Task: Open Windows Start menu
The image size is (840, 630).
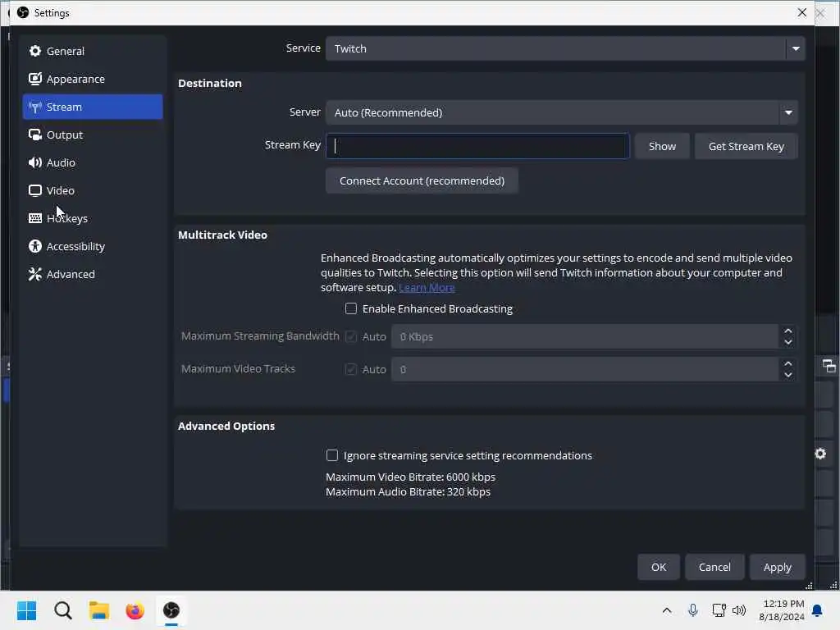Action: pos(26,610)
